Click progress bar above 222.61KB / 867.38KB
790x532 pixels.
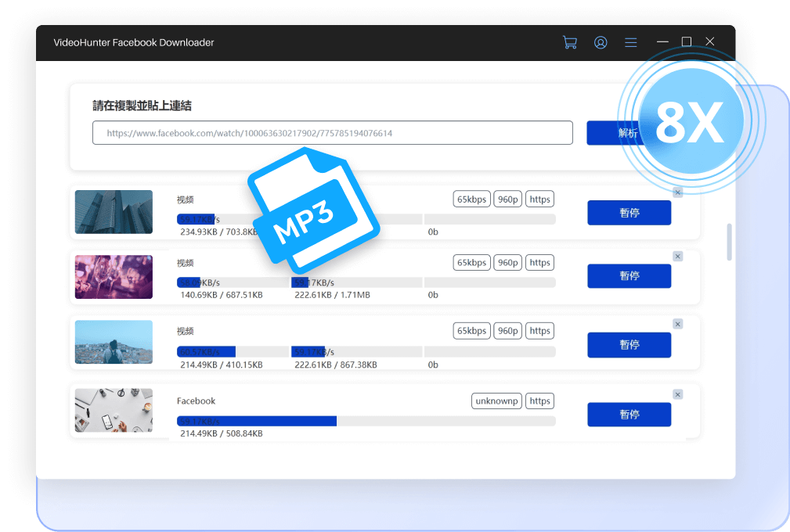357,351
